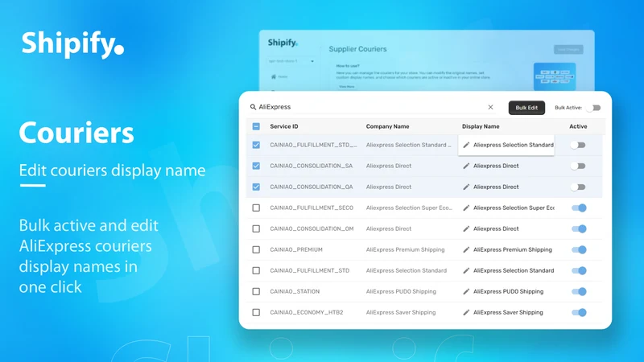Viewport: 644px width, 362px height.
Task: Click the Bulk Edit button
Action: [526, 108]
